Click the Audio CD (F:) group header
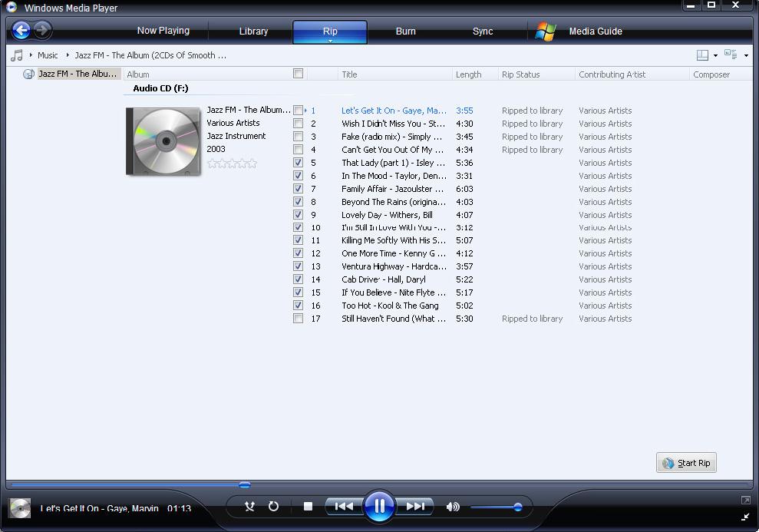Viewport: 759px width, 532px height. (160, 88)
